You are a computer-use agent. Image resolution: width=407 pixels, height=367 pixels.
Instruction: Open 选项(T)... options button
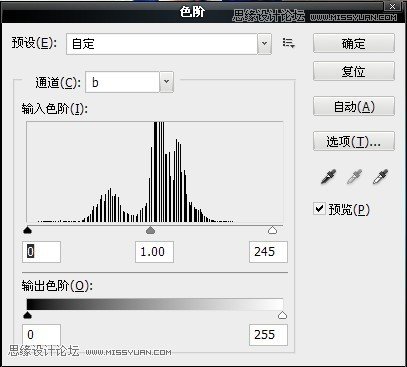[354, 141]
